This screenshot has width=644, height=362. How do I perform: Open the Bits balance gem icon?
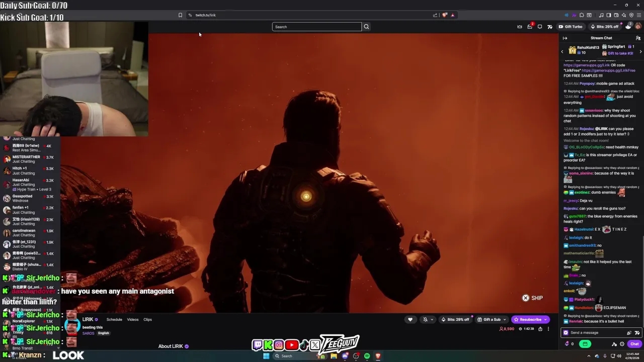click(567, 343)
